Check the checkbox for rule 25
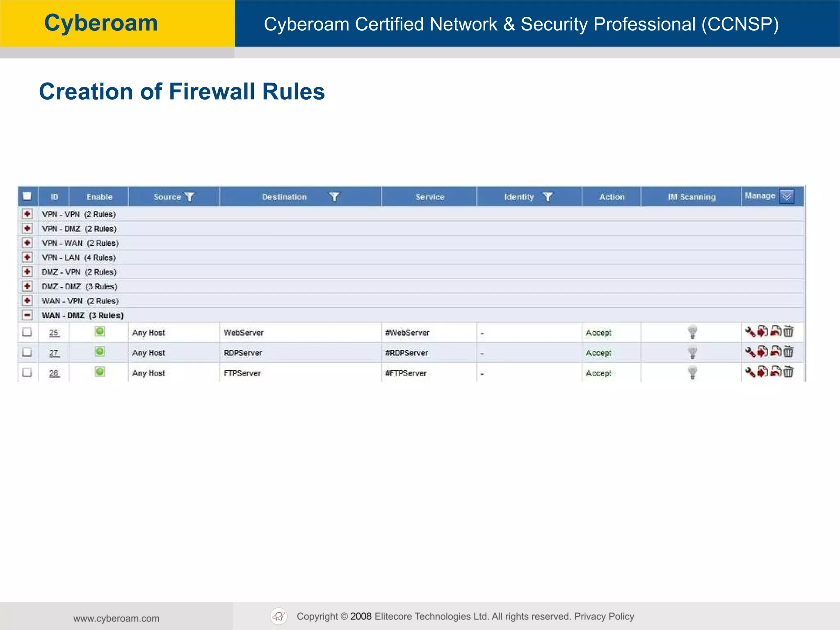The height and width of the screenshot is (630, 840). 27,332
